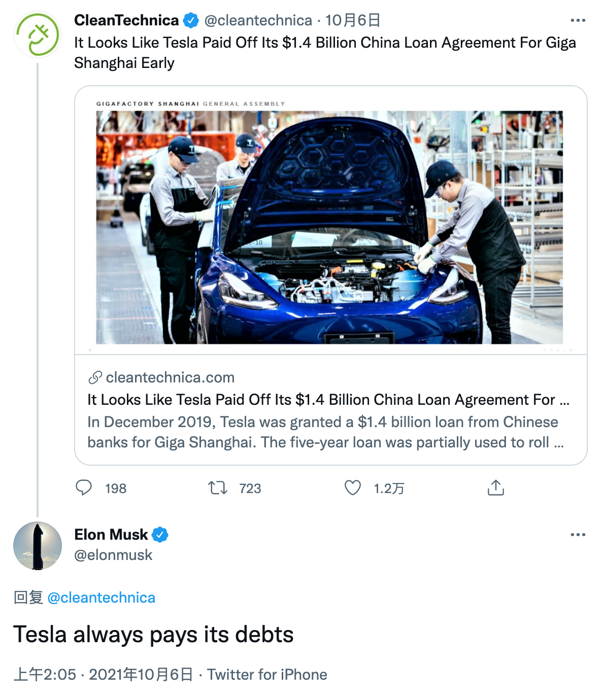Click the Twitter for iPhone source label
This screenshot has height=700, width=604.
coord(267,675)
